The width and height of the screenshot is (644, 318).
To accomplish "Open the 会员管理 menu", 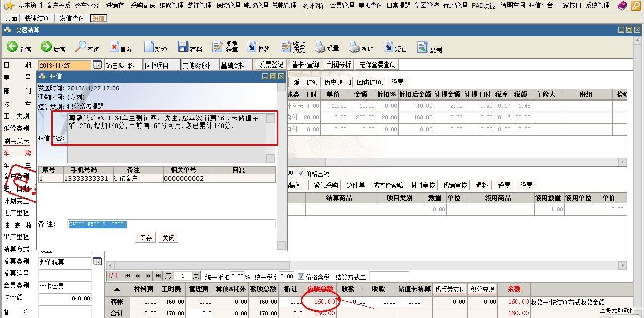I will click(x=342, y=5).
